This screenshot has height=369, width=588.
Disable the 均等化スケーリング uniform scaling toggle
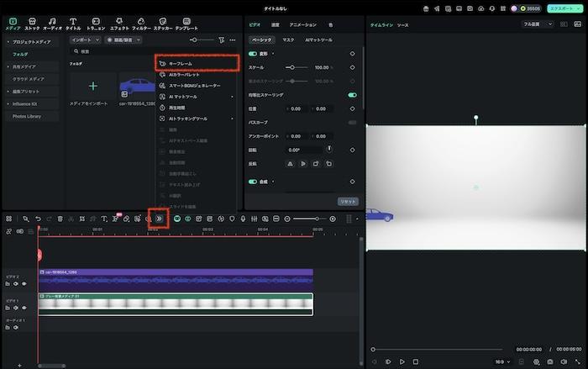pyautogui.click(x=352, y=95)
